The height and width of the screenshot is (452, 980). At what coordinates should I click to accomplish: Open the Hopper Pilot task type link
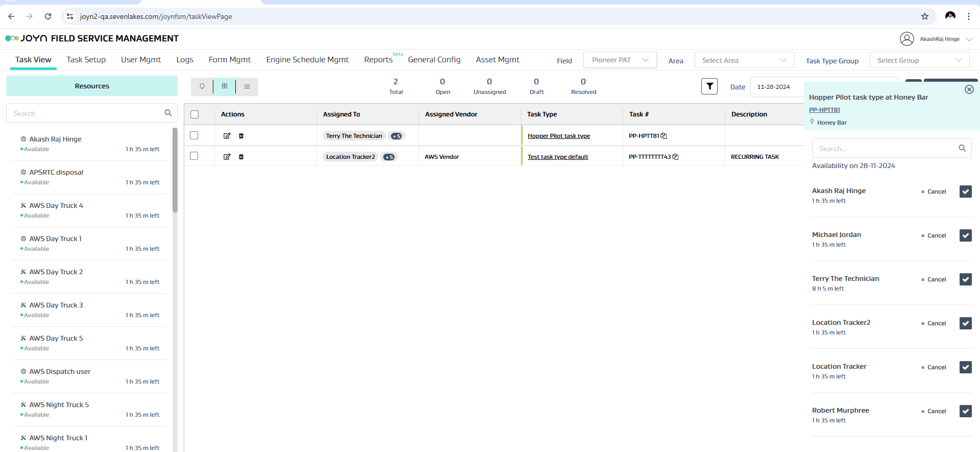(x=558, y=136)
